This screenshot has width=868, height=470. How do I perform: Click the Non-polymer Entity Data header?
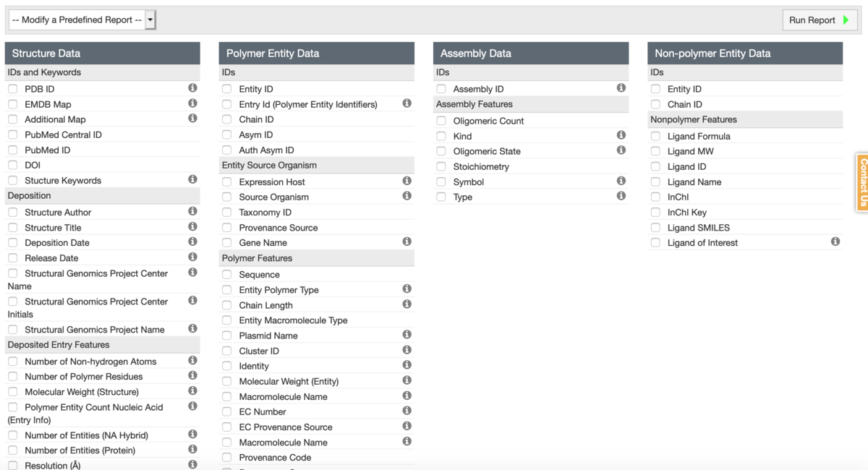(x=745, y=53)
